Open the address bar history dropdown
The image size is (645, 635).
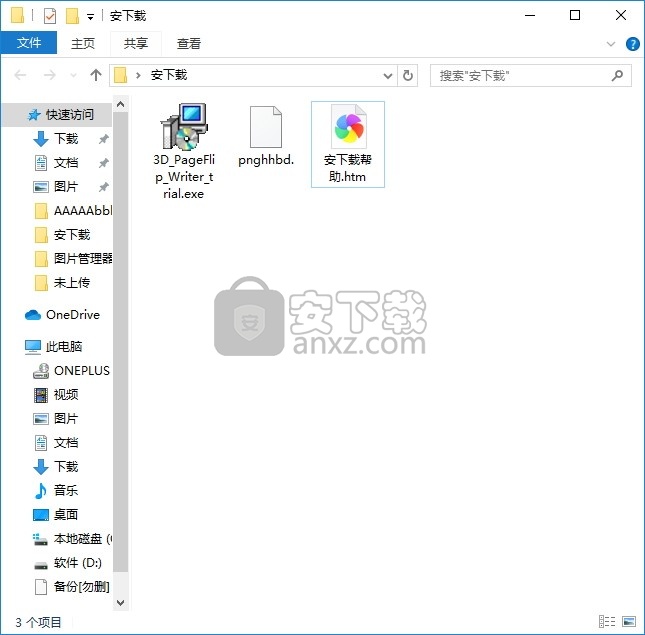(387, 76)
